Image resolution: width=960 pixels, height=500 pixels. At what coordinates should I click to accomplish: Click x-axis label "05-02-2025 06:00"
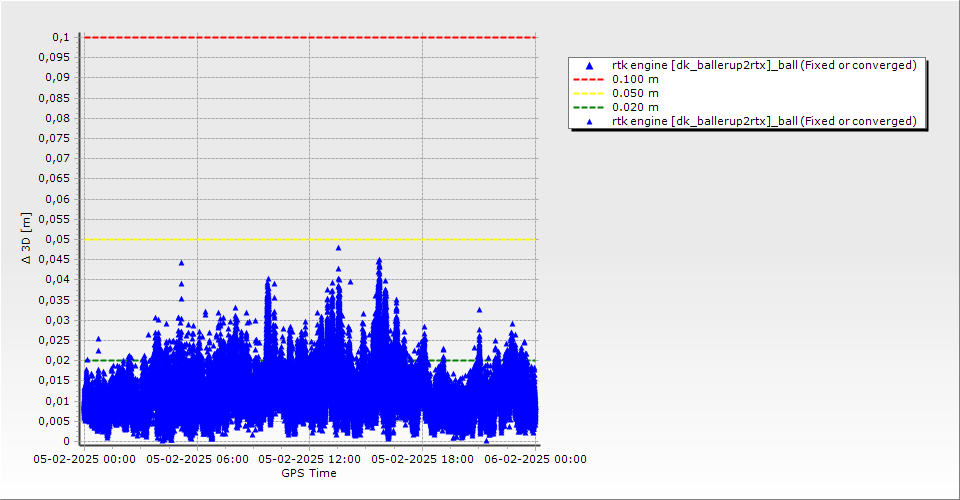[197, 459]
